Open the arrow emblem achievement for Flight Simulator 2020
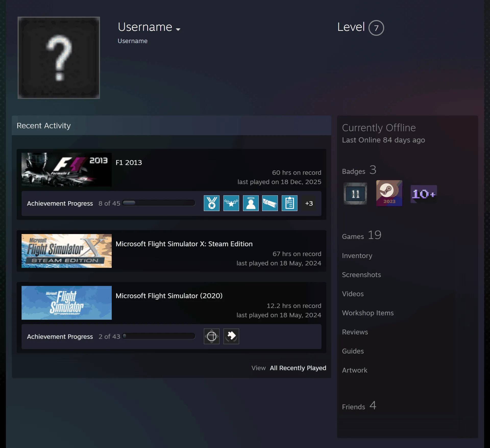The width and height of the screenshot is (490, 448). [231, 336]
